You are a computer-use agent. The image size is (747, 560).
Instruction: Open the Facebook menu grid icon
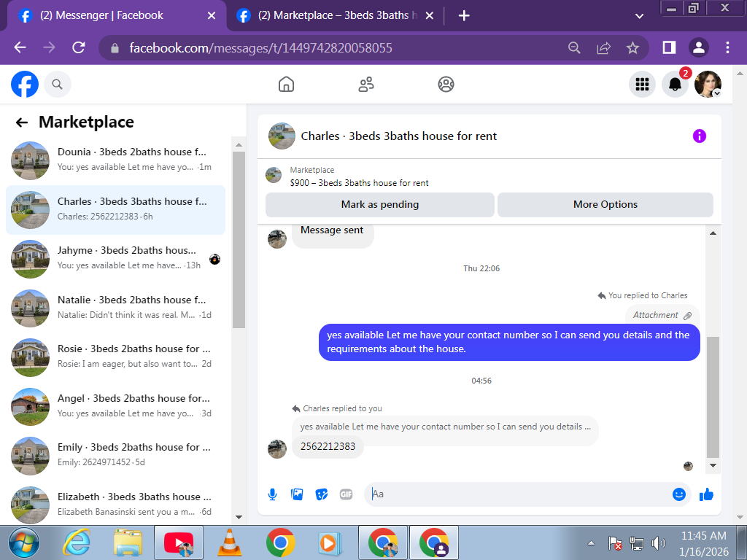(x=642, y=85)
